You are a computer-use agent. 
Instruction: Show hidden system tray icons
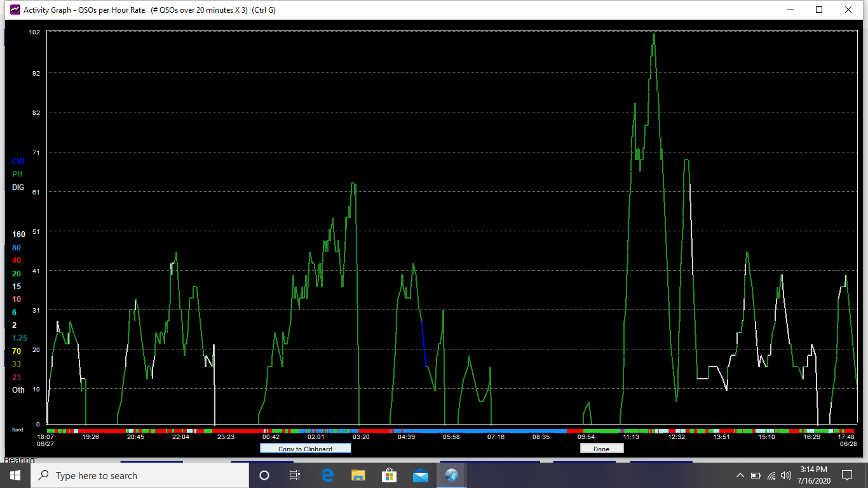coord(740,475)
